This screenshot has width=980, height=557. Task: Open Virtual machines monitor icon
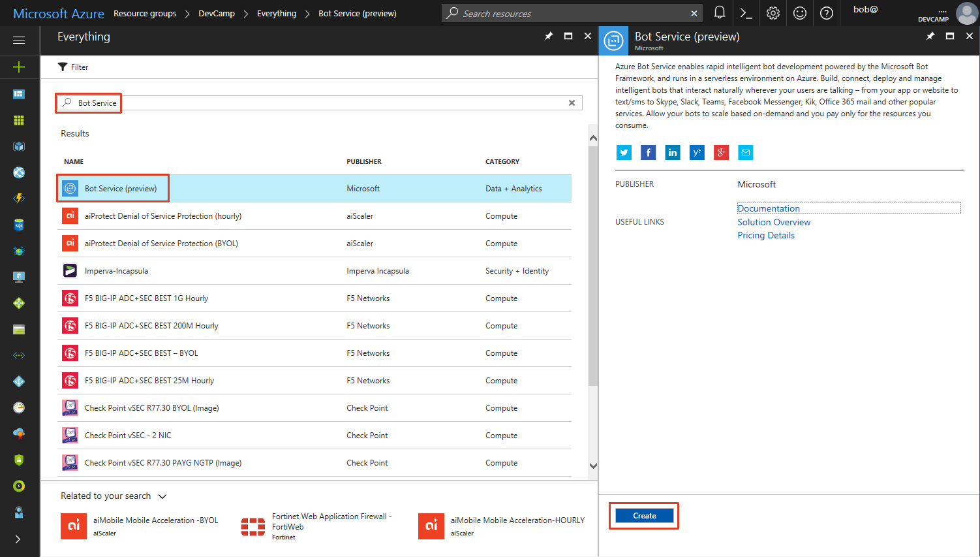point(19,277)
